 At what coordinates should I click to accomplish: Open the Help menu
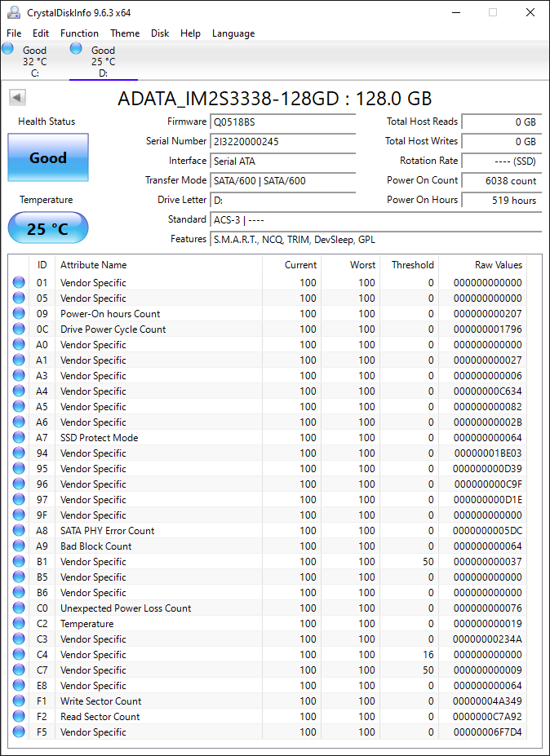(x=191, y=33)
